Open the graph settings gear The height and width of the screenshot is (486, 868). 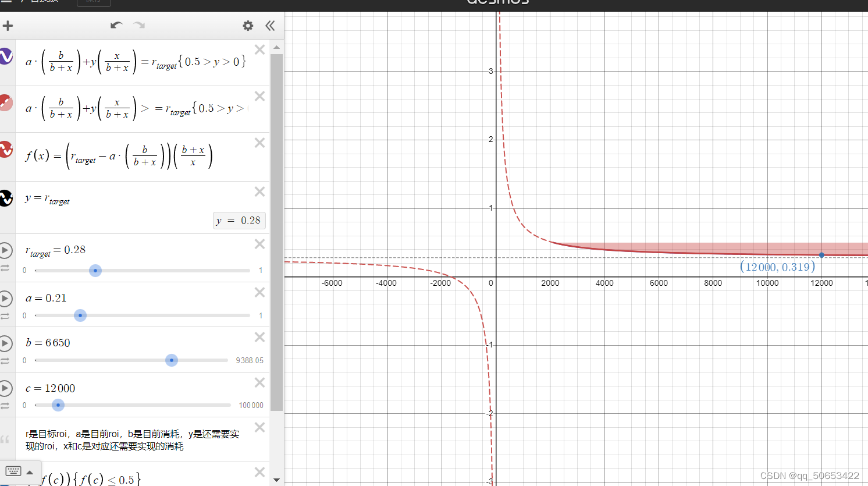(x=248, y=26)
